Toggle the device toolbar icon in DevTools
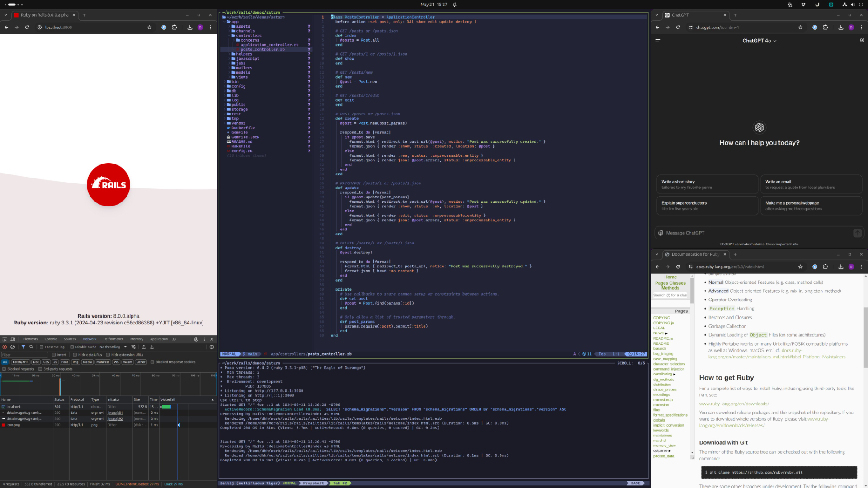 (x=13, y=339)
